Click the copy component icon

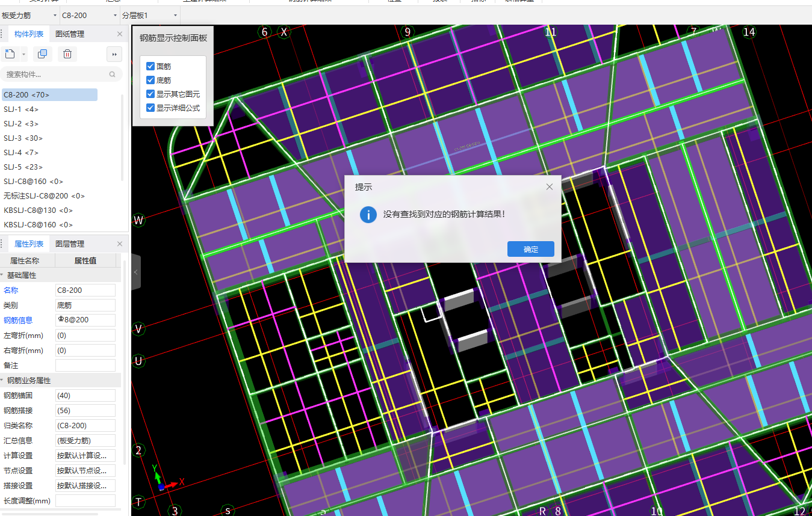42,54
